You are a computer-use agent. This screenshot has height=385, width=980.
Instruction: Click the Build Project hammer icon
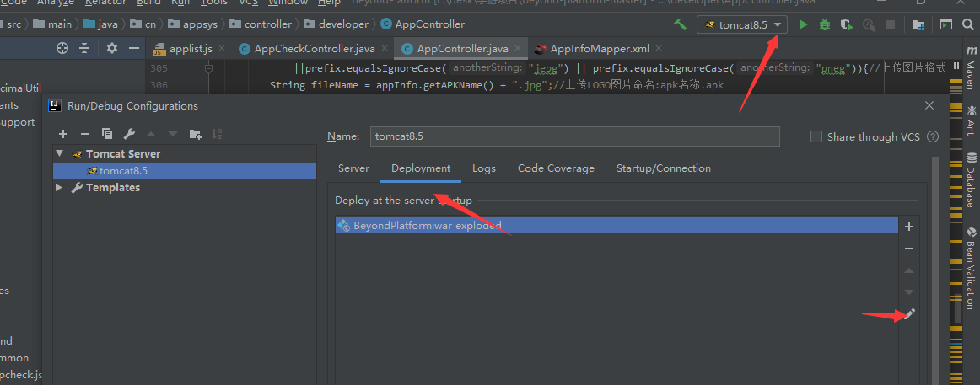[x=680, y=25]
